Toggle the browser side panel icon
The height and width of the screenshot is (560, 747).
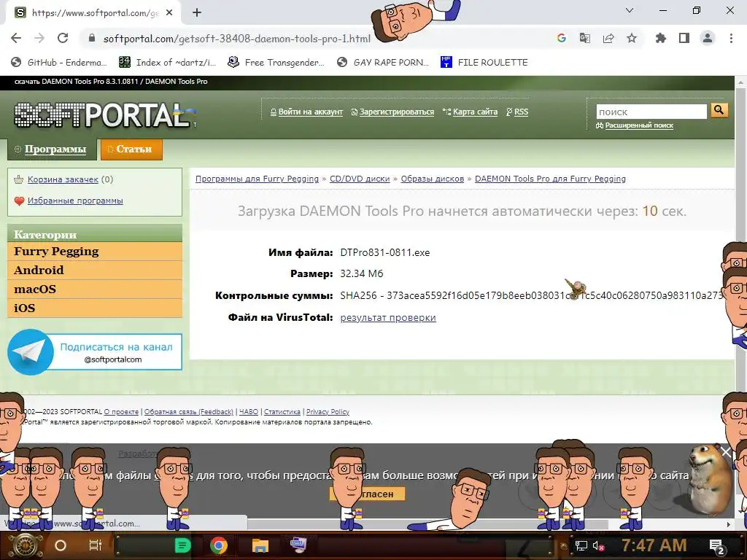click(x=684, y=39)
